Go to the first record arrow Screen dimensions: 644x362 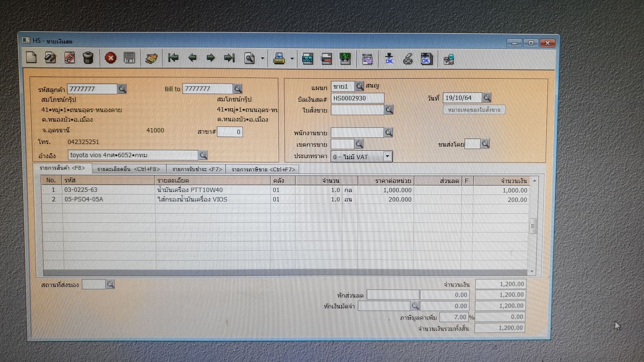pos(173,58)
